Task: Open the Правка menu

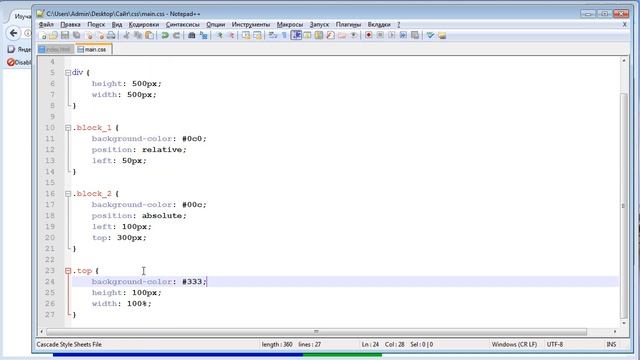Action: point(70,24)
